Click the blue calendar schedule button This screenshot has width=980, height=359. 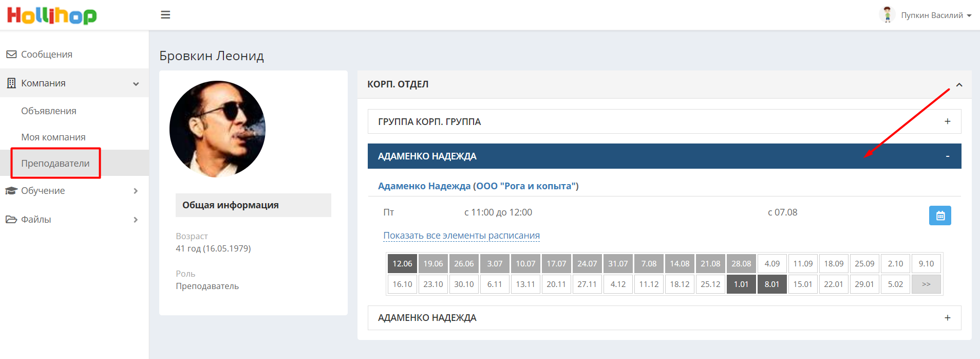[940, 216]
